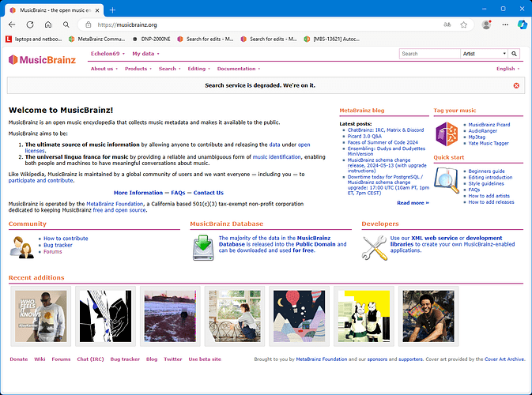Expand the My data menu
The width and height of the screenshot is (532, 395).
point(145,54)
